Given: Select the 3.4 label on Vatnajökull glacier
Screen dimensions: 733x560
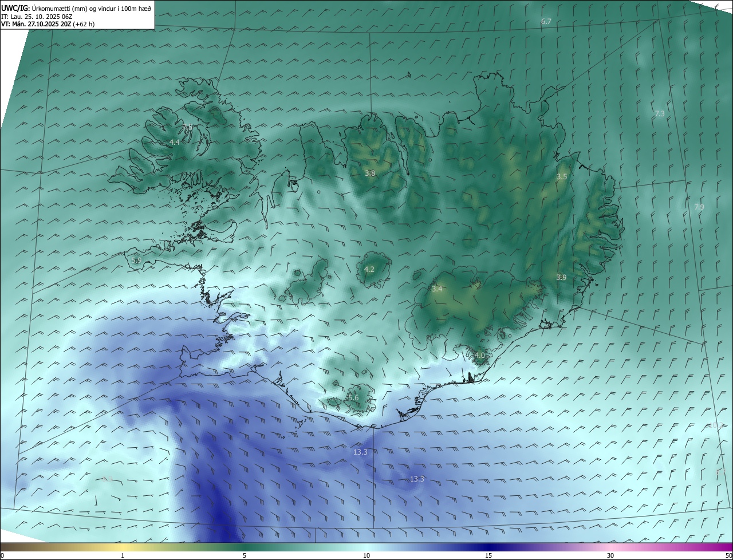Looking at the screenshot, I should (x=437, y=289).
